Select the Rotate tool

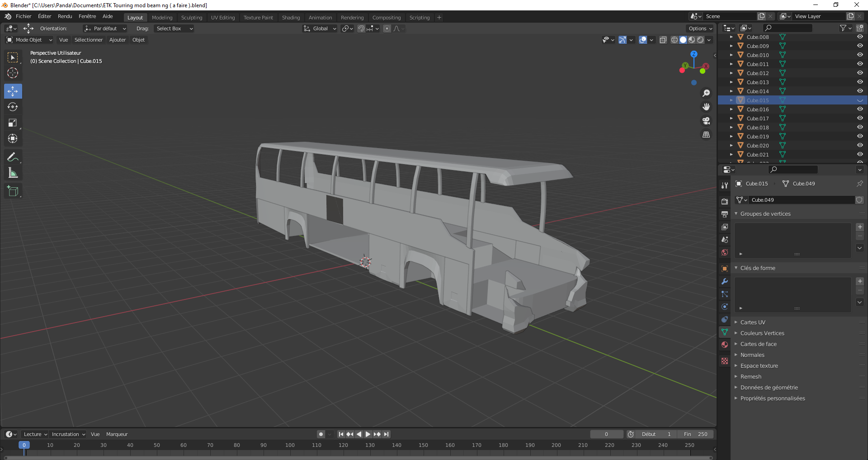point(13,107)
